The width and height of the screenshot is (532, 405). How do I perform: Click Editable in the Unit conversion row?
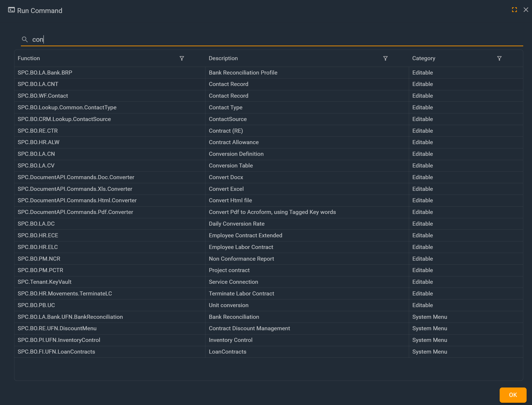click(422, 305)
